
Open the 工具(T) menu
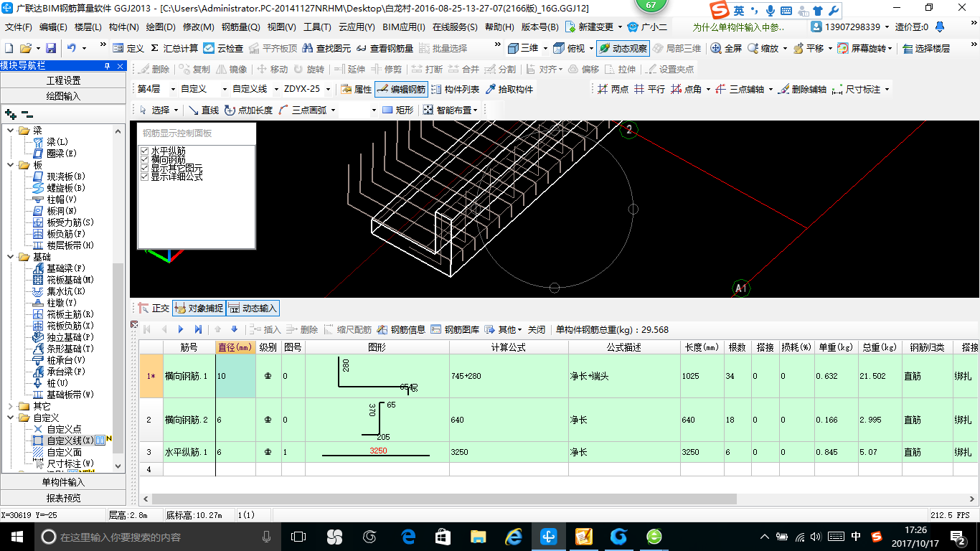(317, 27)
